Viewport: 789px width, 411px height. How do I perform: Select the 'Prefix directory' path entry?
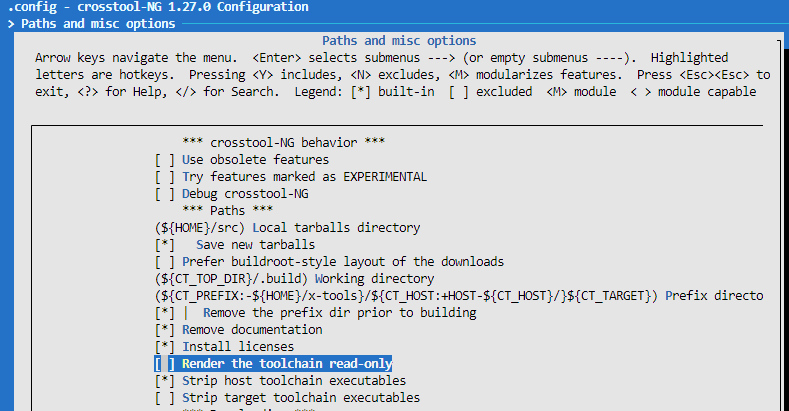[x=459, y=296]
